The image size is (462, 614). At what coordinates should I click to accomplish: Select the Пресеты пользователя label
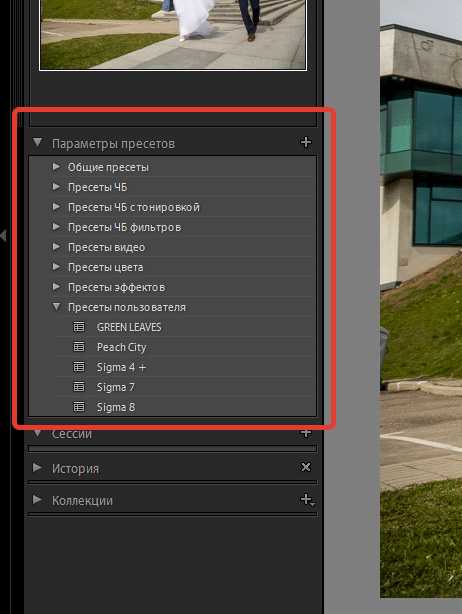point(127,307)
